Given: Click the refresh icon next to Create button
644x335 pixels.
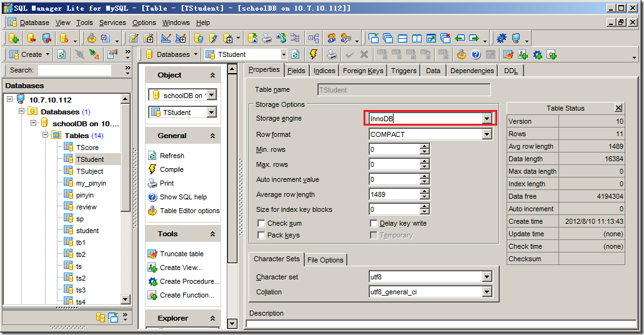Looking at the screenshot, I should 62,54.
